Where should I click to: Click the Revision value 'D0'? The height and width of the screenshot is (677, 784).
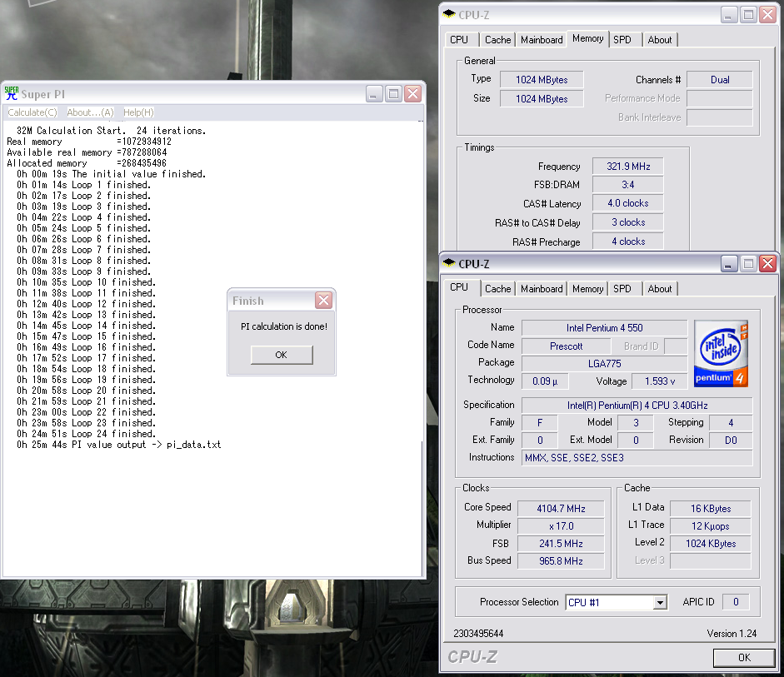pos(731,441)
